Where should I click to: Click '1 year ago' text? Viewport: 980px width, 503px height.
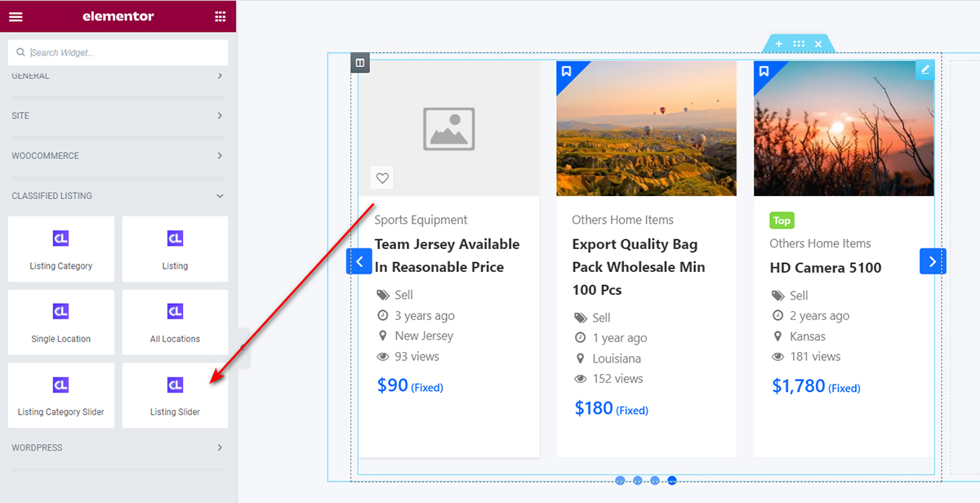pyautogui.click(x=620, y=338)
